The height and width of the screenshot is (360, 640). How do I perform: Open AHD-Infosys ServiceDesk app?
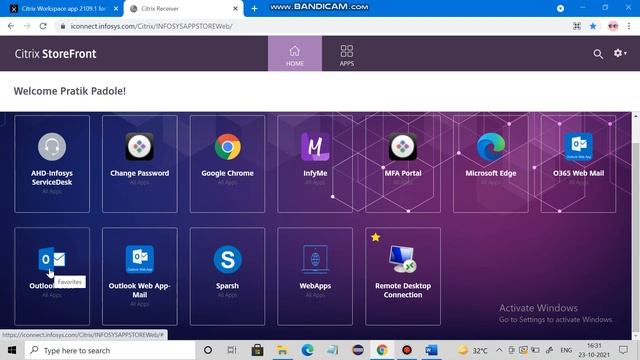tap(52, 164)
